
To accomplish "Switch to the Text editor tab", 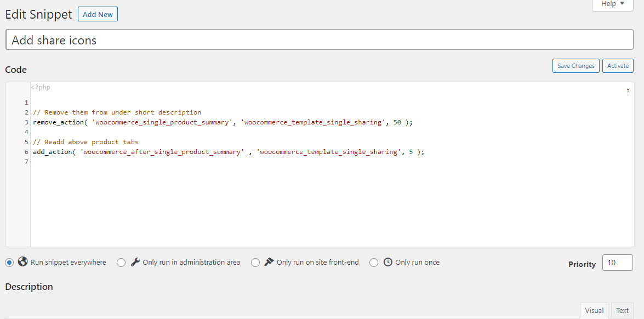I will pos(622,310).
